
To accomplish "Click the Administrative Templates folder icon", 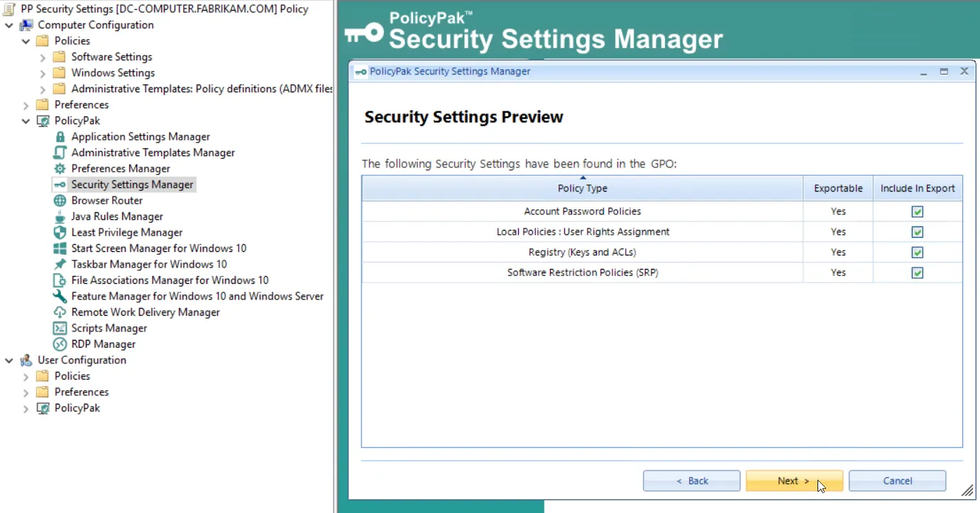I will click(x=60, y=89).
